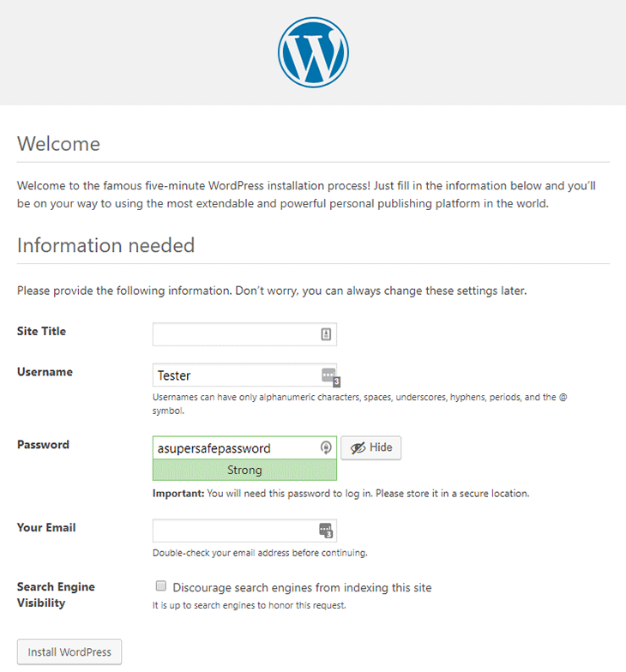This screenshot has width=626, height=672.
Task: Click the WordPress logo at top
Action: (313, 52)
